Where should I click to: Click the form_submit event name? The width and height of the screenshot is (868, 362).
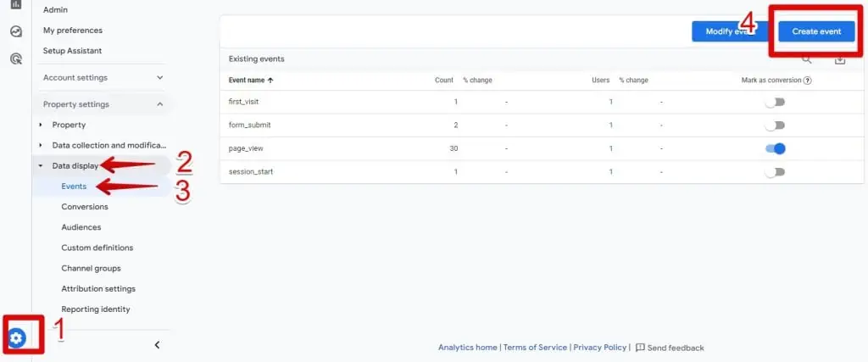pos(250,125)
